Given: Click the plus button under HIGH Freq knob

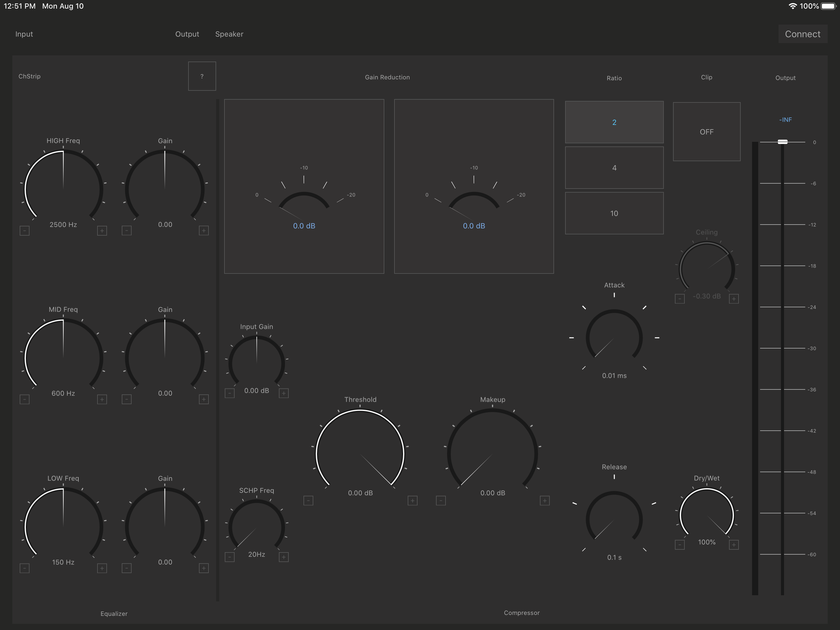Looking at the screenshot, I should [x=102, y=231].
